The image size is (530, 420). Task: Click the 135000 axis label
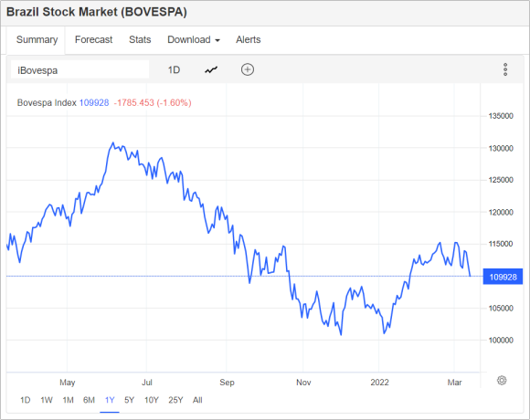point(501,116)
